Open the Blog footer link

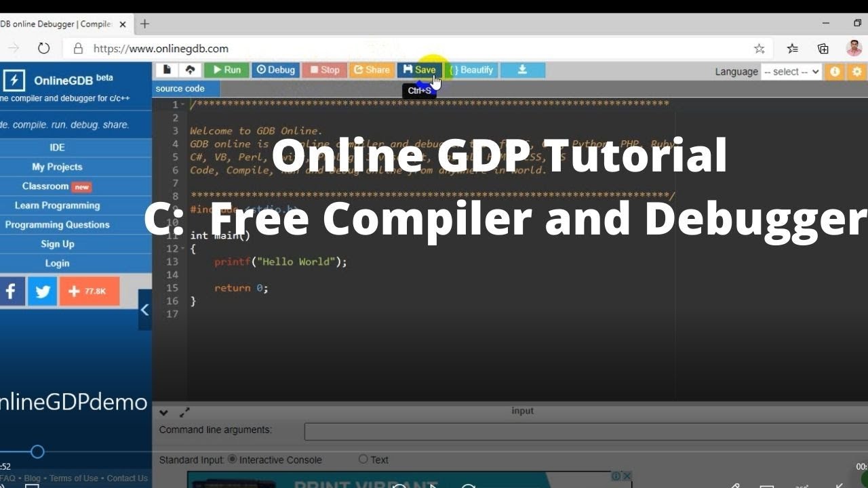coord(33,478)
